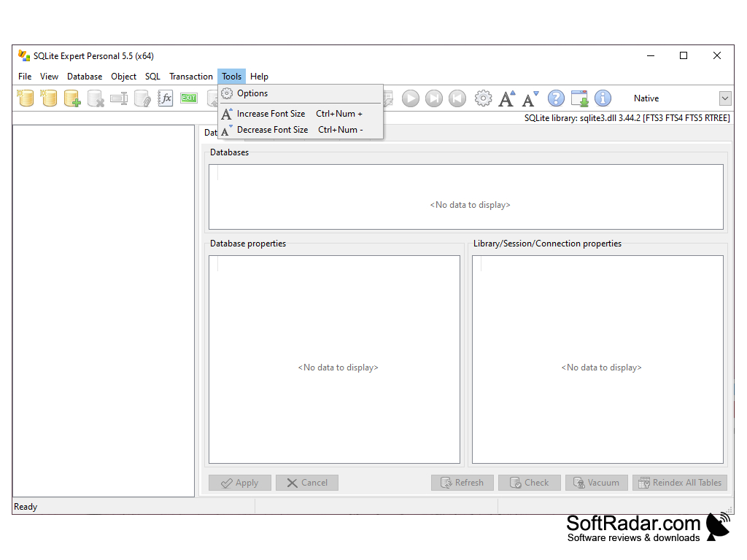Select Decrease Font Size menu entry
Screen dimensions: 747x560
point(301,130)
